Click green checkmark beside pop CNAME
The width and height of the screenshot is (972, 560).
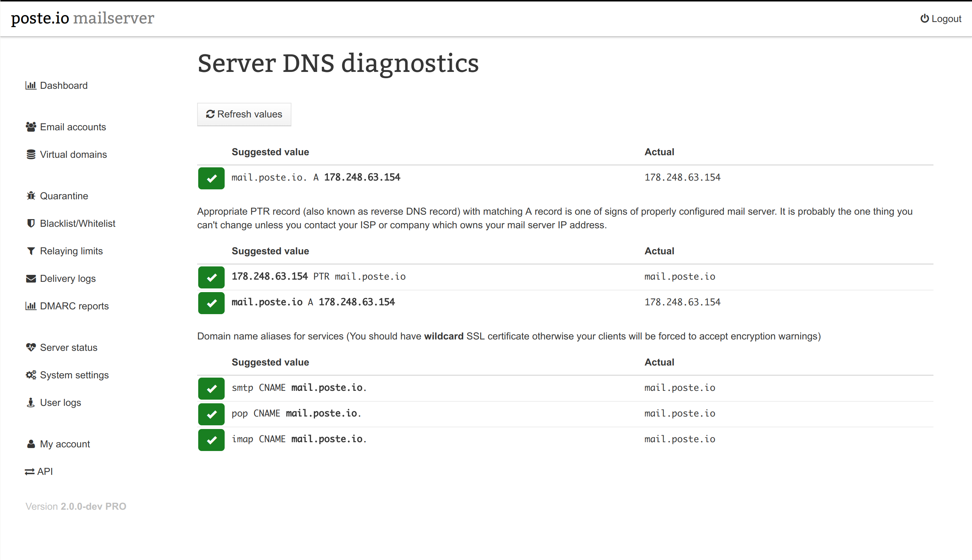[x=211, y=414]
